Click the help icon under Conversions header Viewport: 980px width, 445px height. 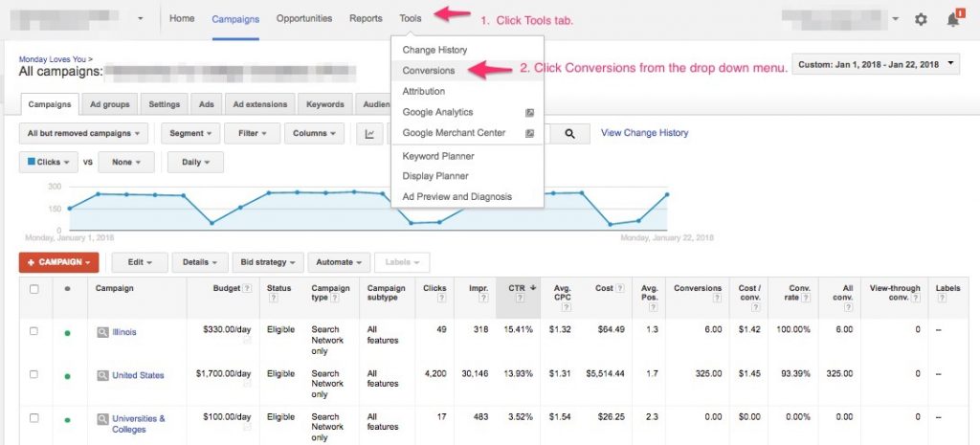pyautogui.click(x=718, y=299)
